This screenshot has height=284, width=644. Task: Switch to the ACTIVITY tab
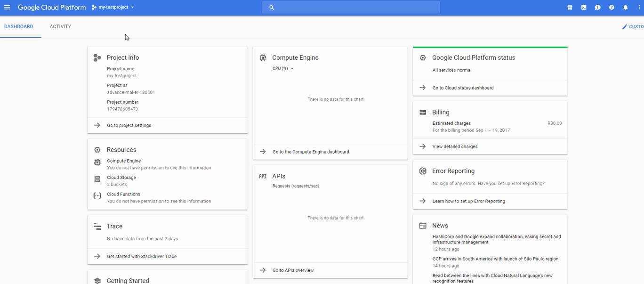pyautogui.click(x=60, y=26)
